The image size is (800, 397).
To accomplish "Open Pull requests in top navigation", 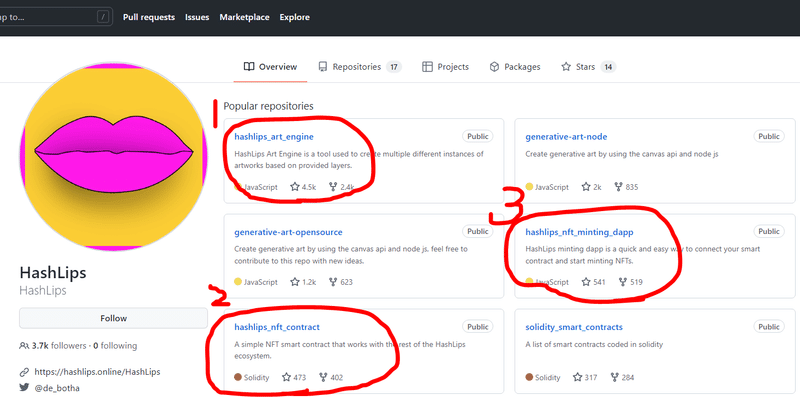I will click(149, 17).
